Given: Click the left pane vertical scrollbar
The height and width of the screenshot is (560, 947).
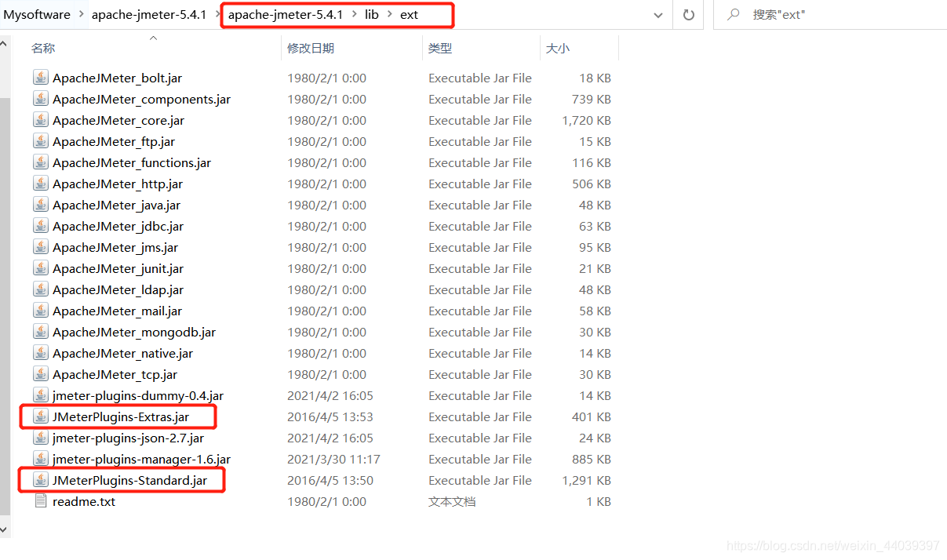Looking at the screenshot, I should (4, 306).
